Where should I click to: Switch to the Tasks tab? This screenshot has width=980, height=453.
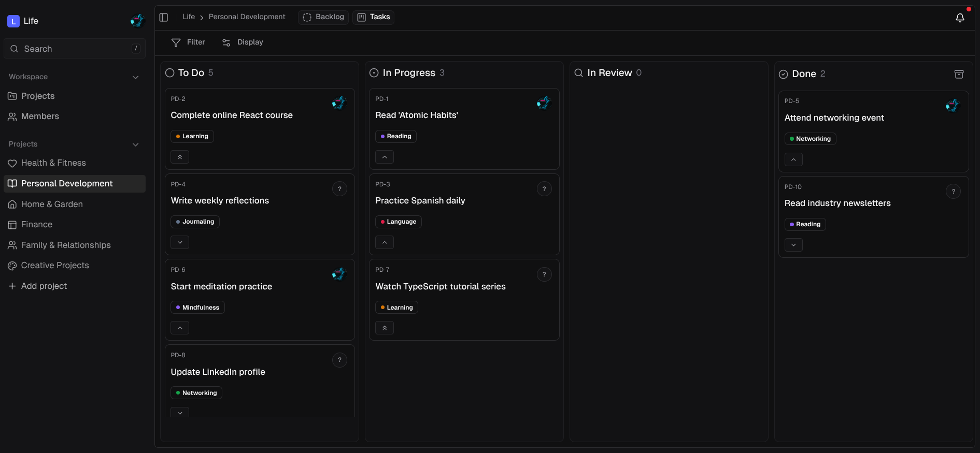tap(374, 17)
